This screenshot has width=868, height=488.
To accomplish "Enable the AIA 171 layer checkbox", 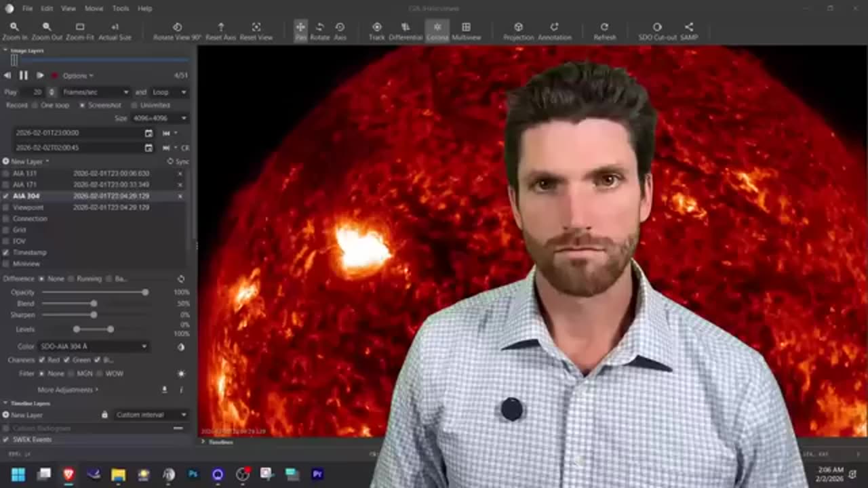I will [6, 184].
